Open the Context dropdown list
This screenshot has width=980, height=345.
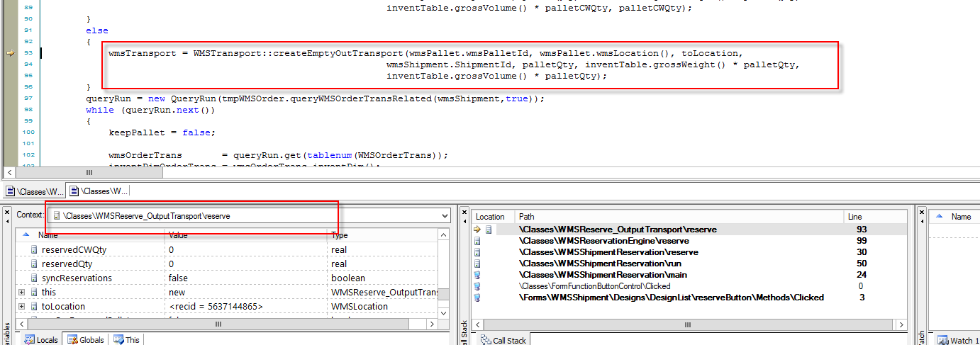(x=445, y=215)
